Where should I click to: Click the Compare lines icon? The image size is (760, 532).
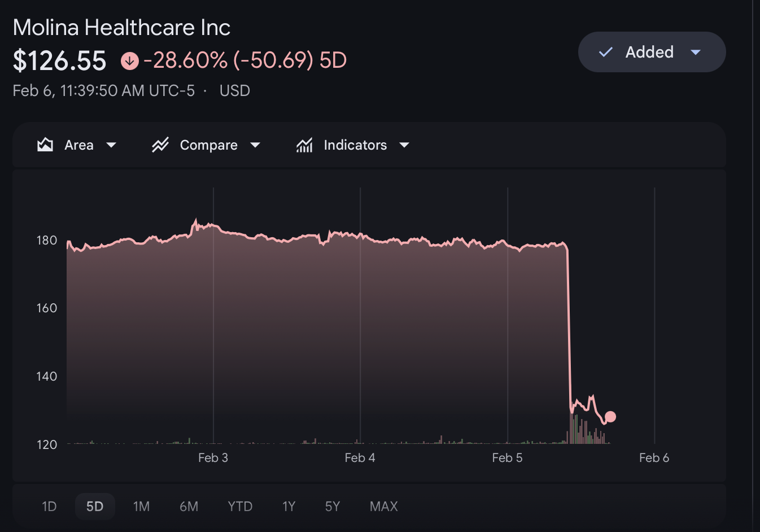(x=160, y=145)
